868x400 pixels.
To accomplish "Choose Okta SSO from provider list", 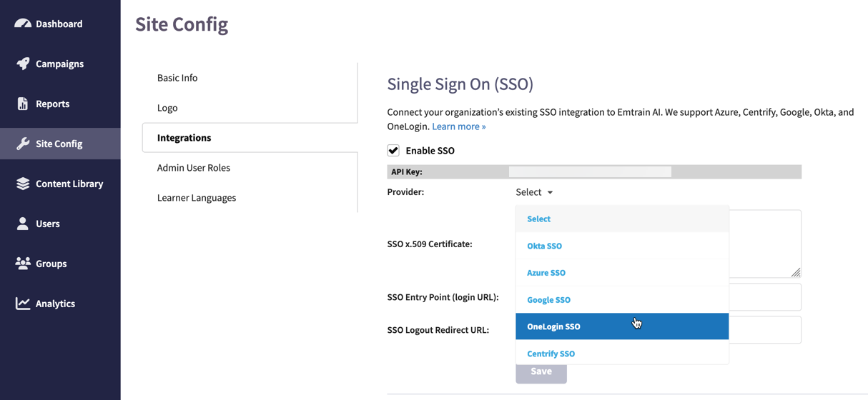I will point(545,246).
